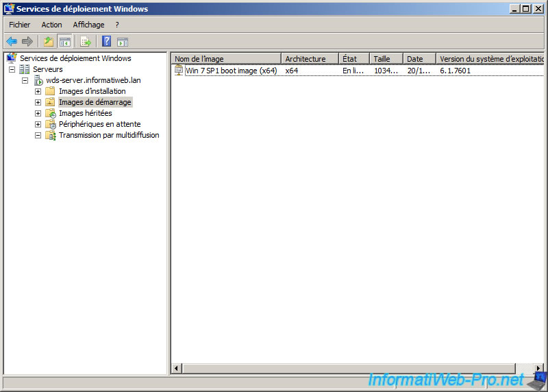Sort by État column header
The height and width of the screenshot is (392, 548).
click(x=354, y=59)
